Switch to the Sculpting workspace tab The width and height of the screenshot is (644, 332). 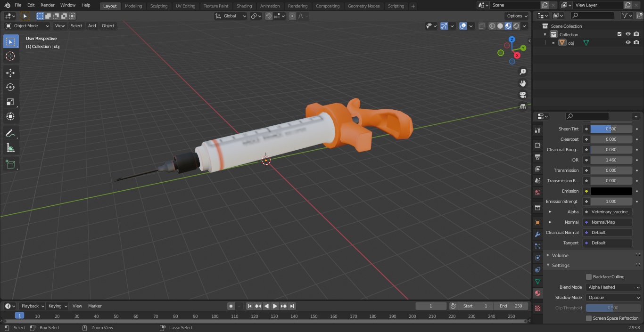(159, 6)
